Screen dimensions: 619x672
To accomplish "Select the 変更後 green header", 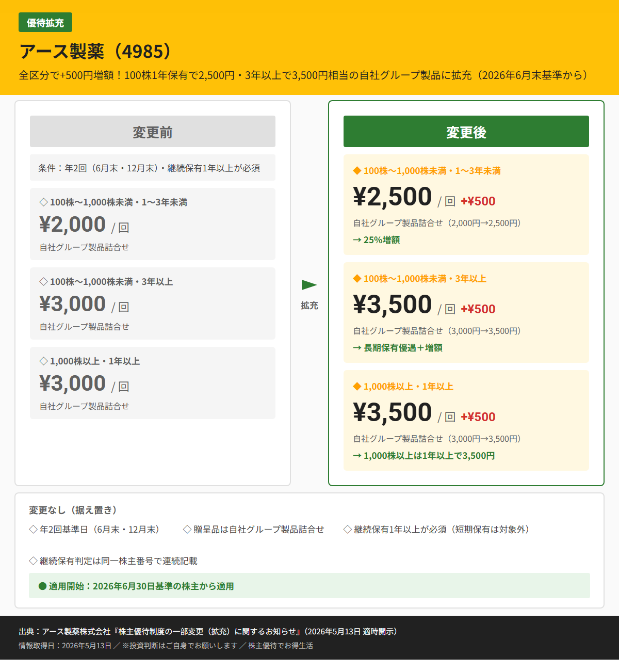I will pyautogui.click(x=466, y=132).
